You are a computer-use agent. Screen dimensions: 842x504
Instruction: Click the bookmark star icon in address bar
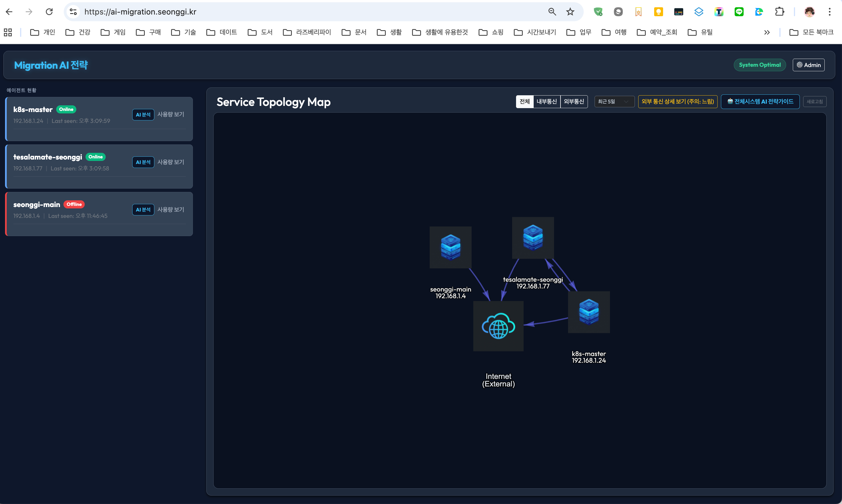click(x=570, y=12)
